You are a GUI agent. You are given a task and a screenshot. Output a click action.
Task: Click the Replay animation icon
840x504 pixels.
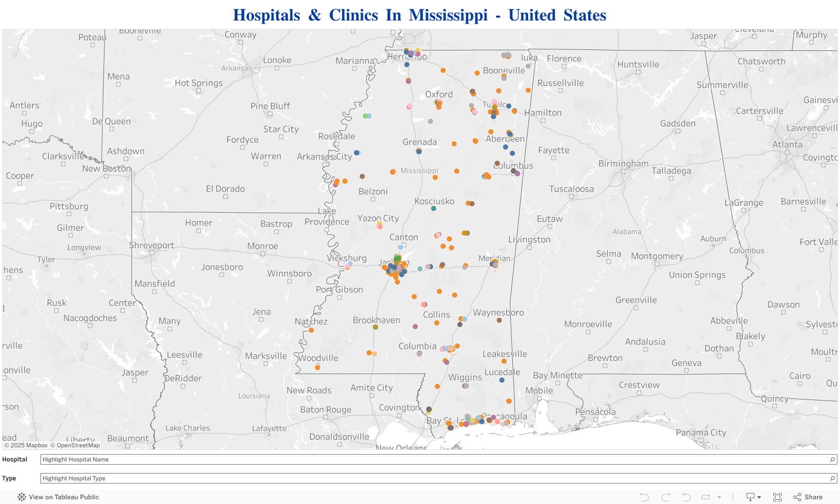[x=706, y=497]
